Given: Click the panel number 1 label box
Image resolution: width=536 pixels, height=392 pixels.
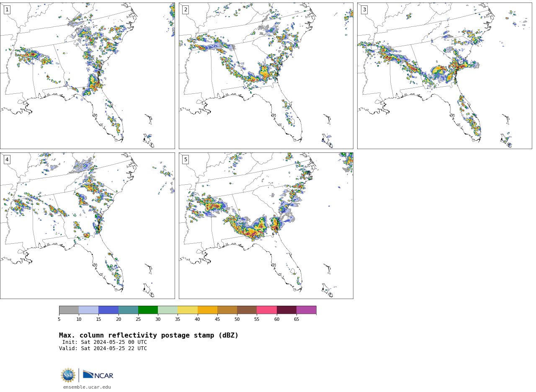Looking at the screenshot, I should pyautogui.click(x=7, y=10).
